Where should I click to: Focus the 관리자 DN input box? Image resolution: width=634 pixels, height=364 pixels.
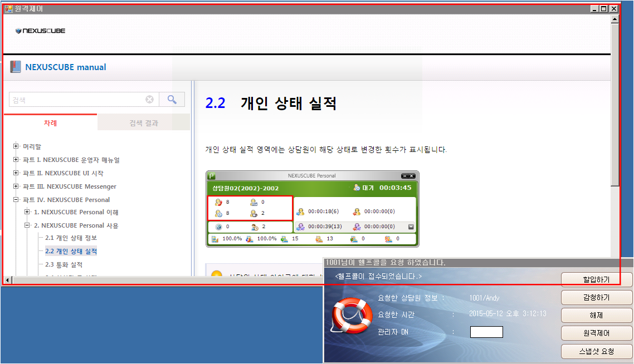(486, 332)
